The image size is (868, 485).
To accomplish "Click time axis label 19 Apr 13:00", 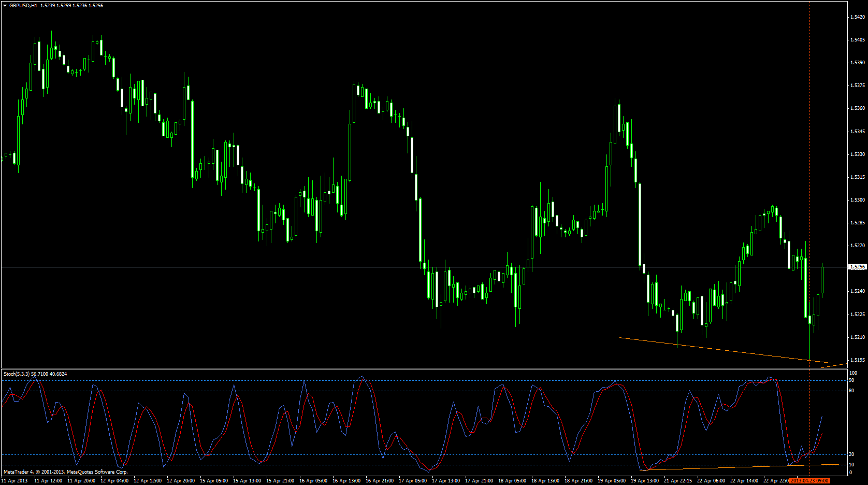I will click(x=645, y=481).
